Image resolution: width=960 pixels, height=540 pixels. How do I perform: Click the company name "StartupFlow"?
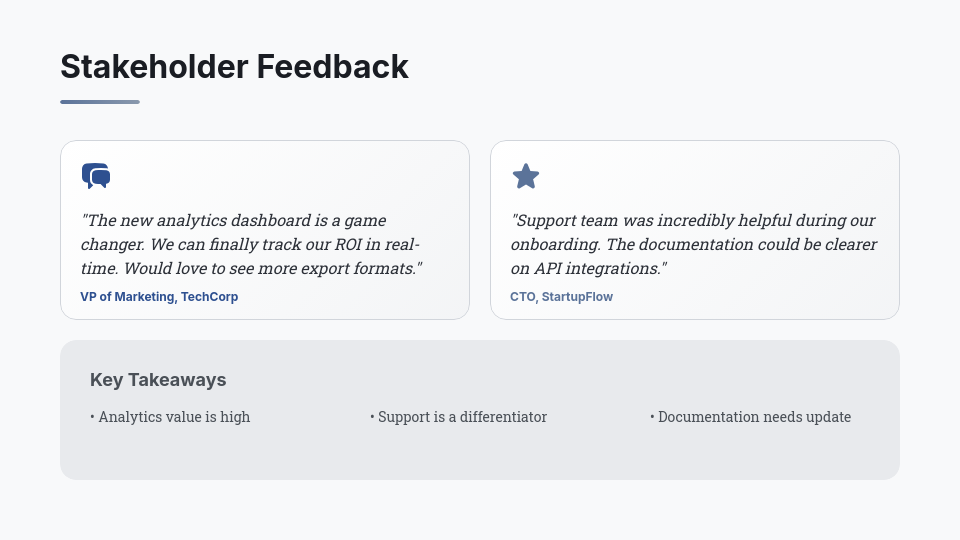point(577,297)
